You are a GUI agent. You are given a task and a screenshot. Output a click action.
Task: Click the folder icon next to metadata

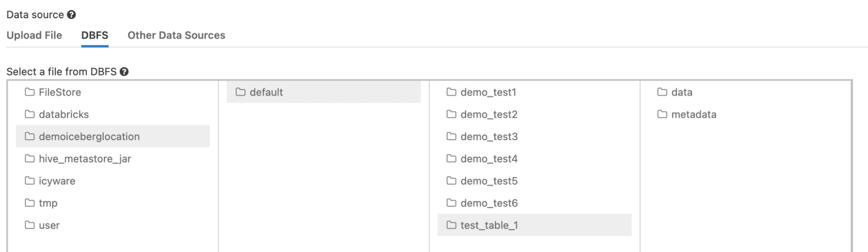(x=661, y=114)
